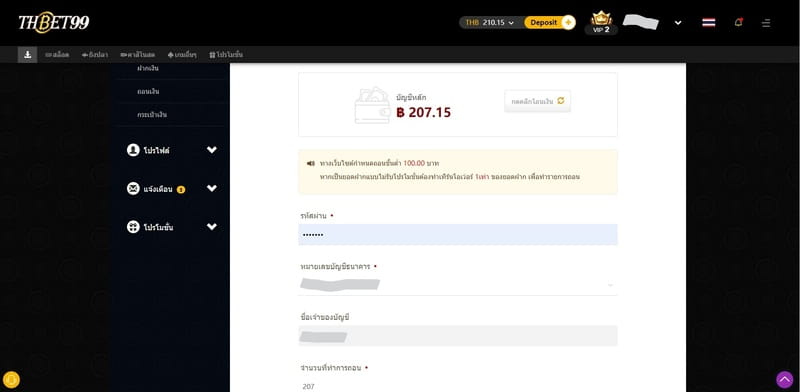Click the profile avatar icon in sidebar
The width and height of the screenshot is (800, 392).
[x=133, y=150]
